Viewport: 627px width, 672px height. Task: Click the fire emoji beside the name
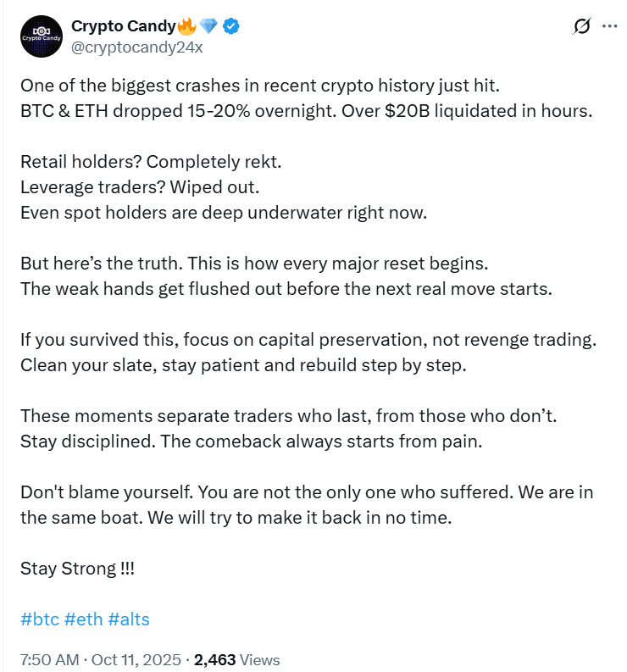[187, 27]
